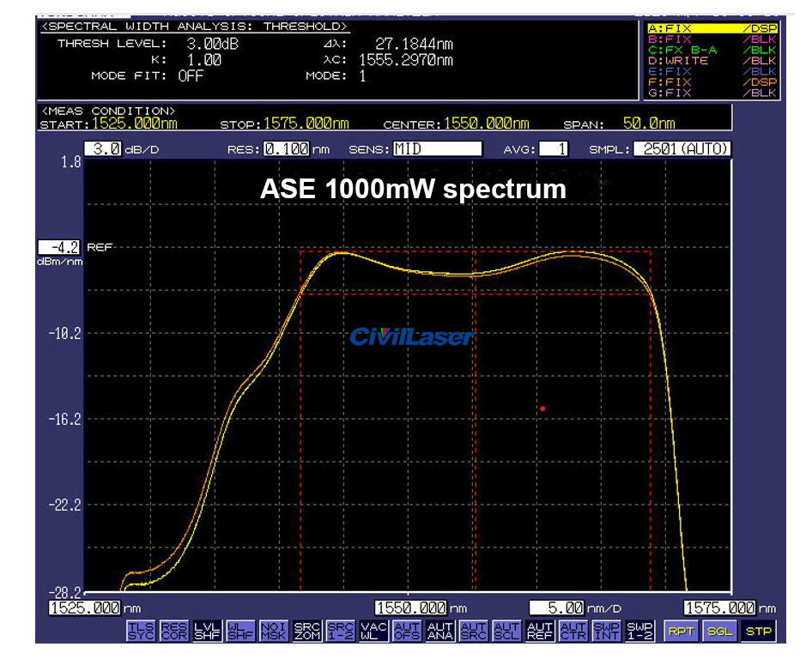The image size is (812, 671).
Task: Click the REF label beside the graph
Action: [100, 247]
